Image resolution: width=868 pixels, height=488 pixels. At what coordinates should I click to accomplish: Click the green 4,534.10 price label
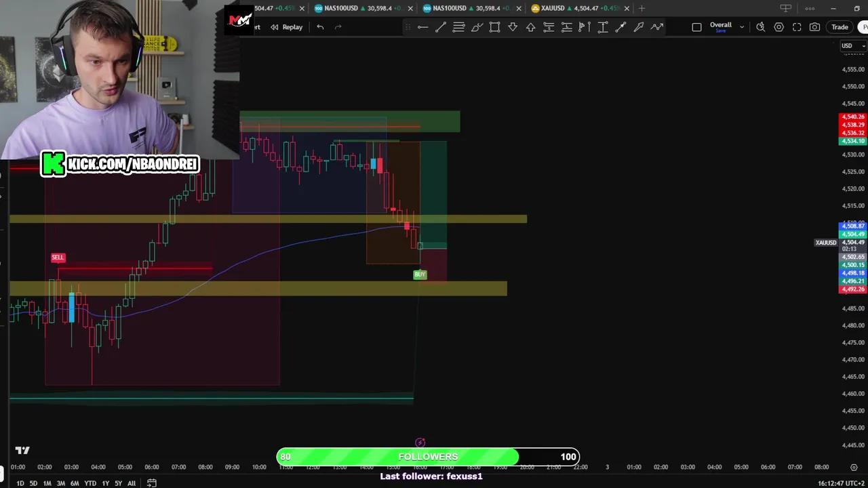point(853,141)
